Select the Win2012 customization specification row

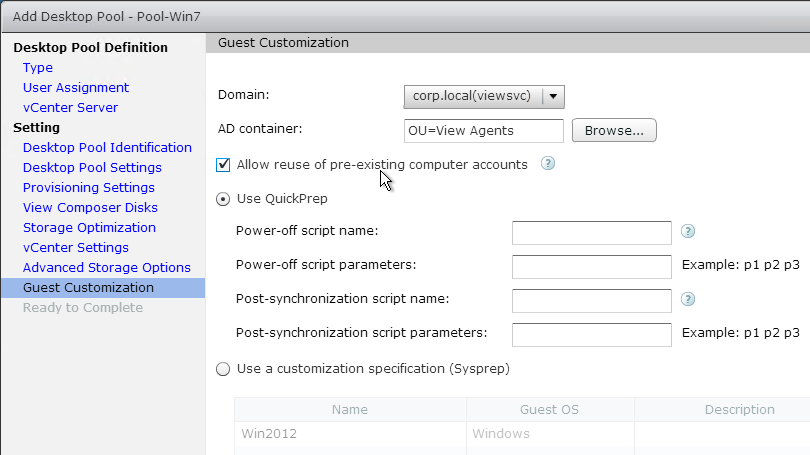[x=522, y=434]
